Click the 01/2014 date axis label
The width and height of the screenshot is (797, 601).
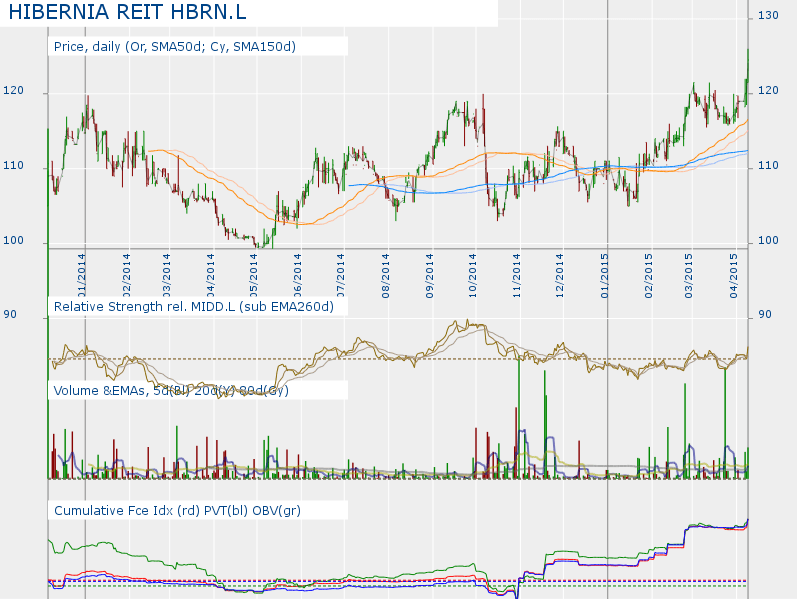(x=81, y=276)
